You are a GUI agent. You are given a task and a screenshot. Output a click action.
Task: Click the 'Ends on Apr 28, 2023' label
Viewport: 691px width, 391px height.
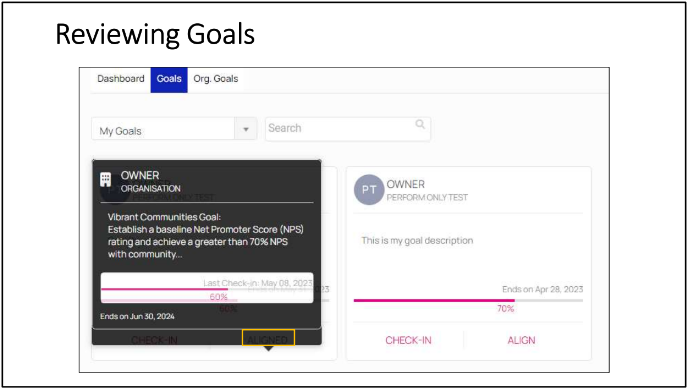[542, 289]
